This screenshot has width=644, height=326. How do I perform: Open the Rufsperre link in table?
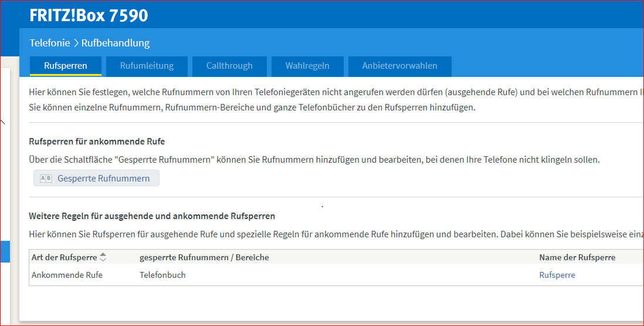click(x=557, y=275)
